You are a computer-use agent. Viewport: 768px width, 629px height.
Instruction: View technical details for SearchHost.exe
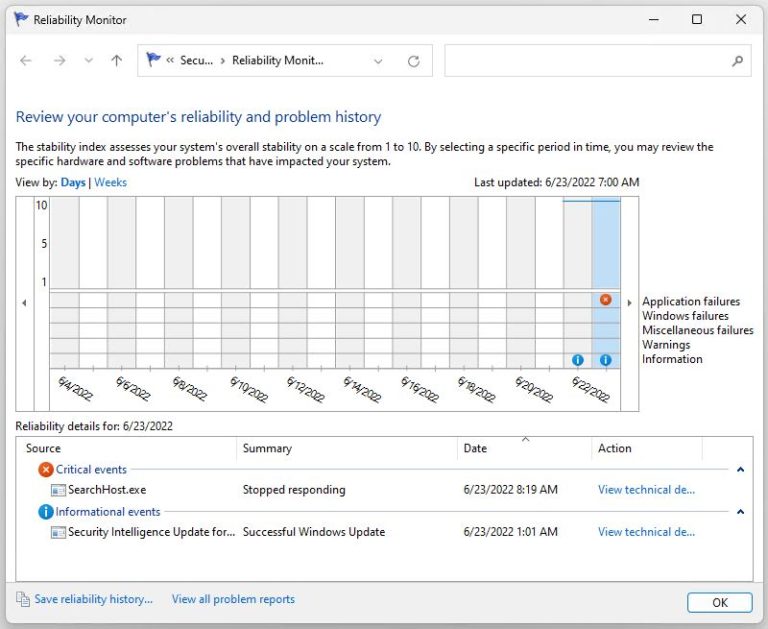[646, 490]
